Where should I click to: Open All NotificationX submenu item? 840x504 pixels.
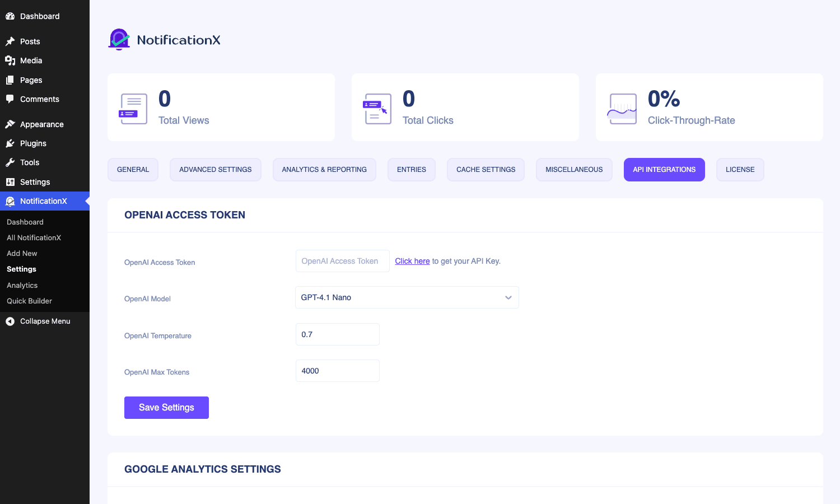(x=34, y=237)
